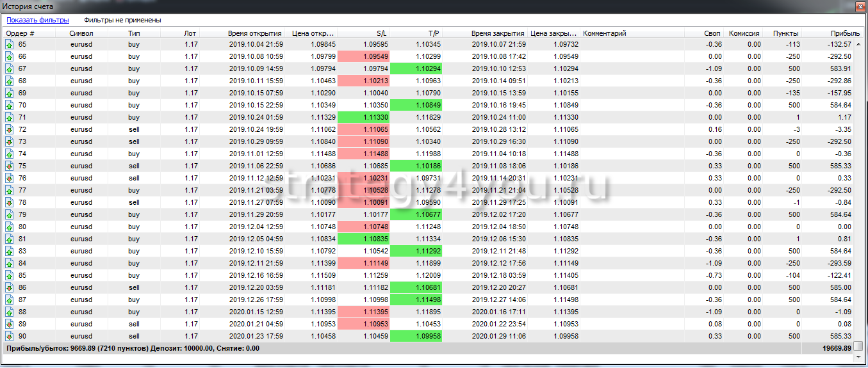Click the sell icon for order 90
Viewport: 868px width, 368px height.
tap(9, 337)
